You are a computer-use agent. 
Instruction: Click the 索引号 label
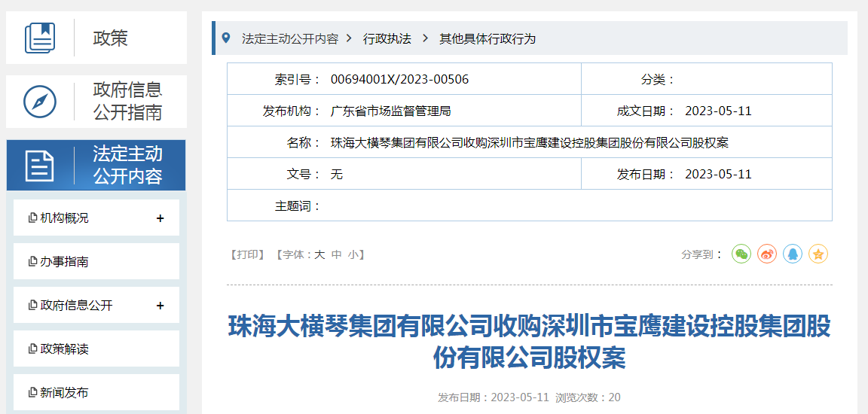click(x=298, y=79)
